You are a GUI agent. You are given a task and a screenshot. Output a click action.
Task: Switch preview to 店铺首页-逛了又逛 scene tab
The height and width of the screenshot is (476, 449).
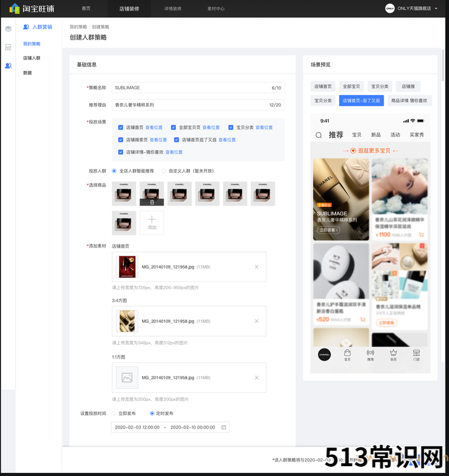[361, 101]
